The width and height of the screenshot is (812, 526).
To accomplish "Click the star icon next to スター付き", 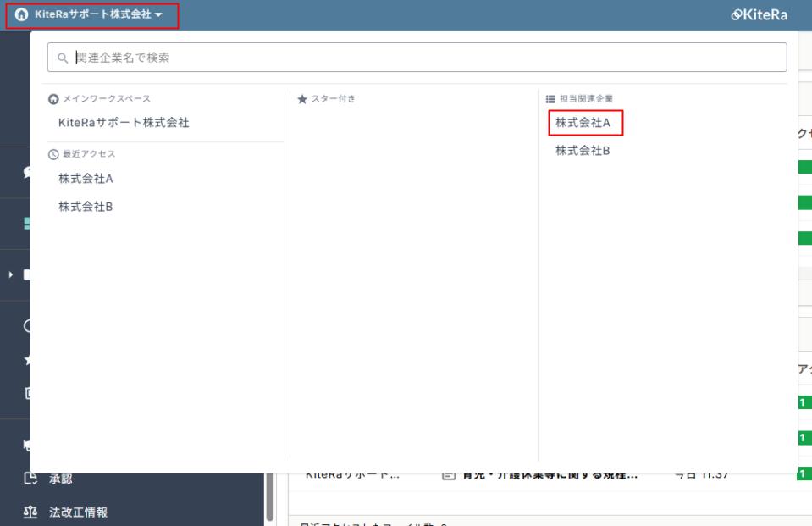I will point(302,99).
